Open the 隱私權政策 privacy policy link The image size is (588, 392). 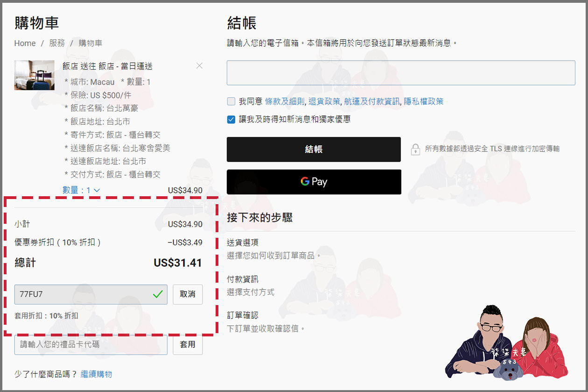(423, 101)
